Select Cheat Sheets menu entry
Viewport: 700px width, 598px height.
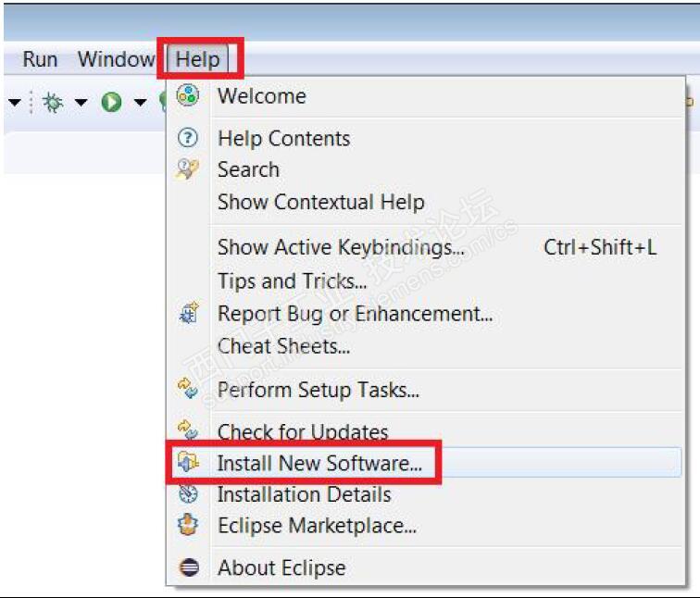(283, 346)
